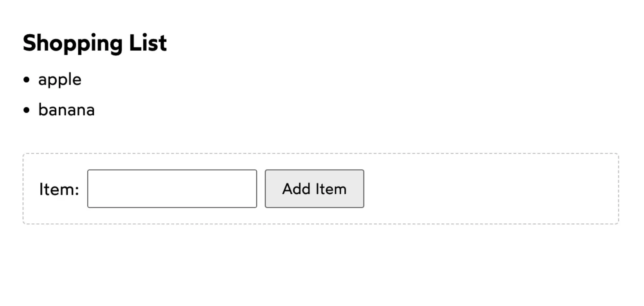Click the dashed border top edge of the form

(x=321, y=154)
